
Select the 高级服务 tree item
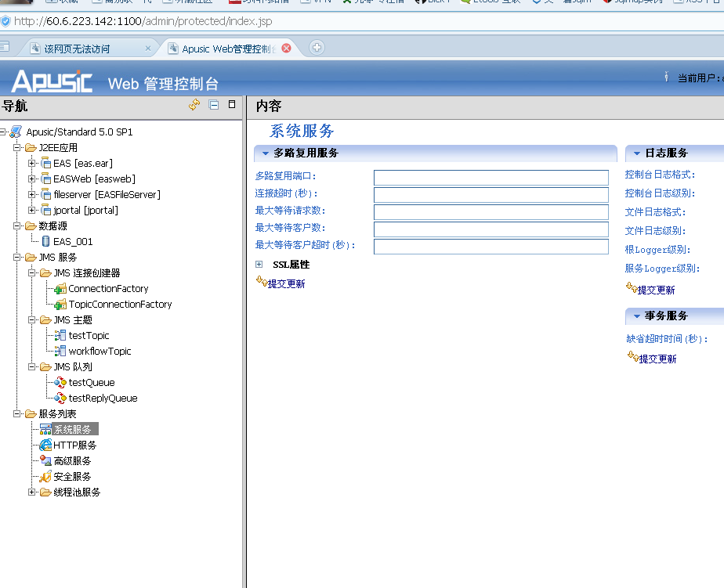pyautogui.click(x=72, y=460)
